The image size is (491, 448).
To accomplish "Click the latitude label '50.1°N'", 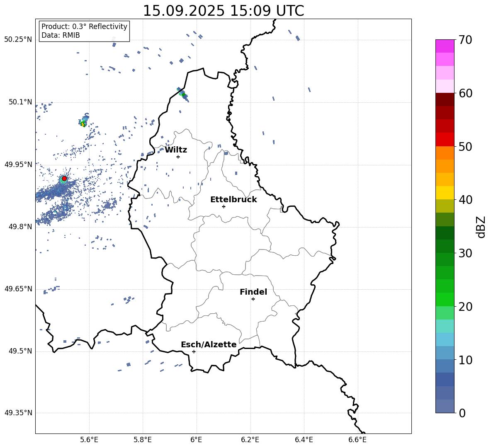I will tap(20, 102).
